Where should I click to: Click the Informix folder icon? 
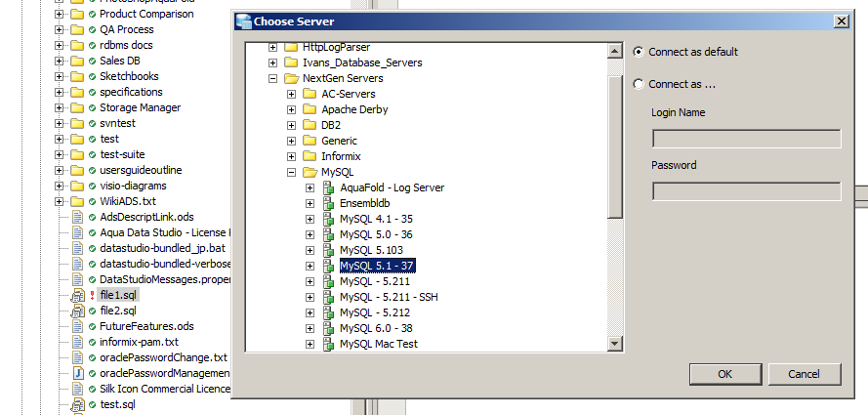tap(310, 156)
